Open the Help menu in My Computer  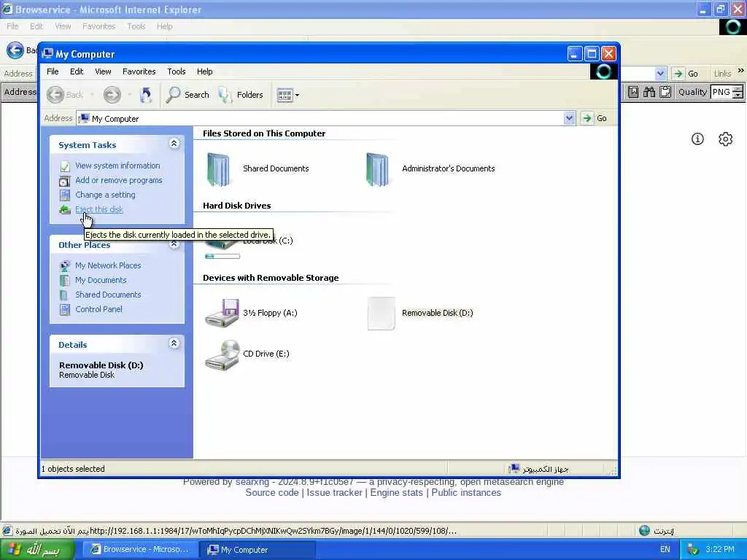205,71
